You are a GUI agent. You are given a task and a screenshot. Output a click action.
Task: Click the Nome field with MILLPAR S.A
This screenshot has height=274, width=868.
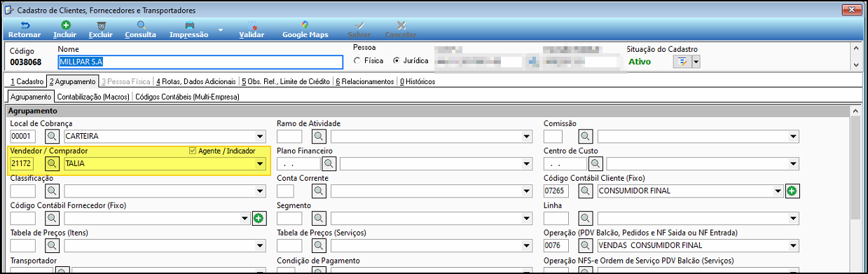tap(200, 62)
